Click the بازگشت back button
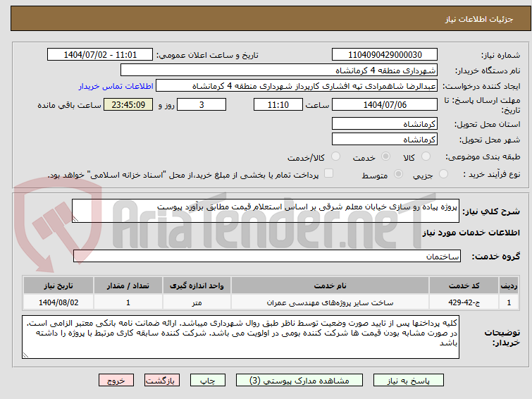 162,381
